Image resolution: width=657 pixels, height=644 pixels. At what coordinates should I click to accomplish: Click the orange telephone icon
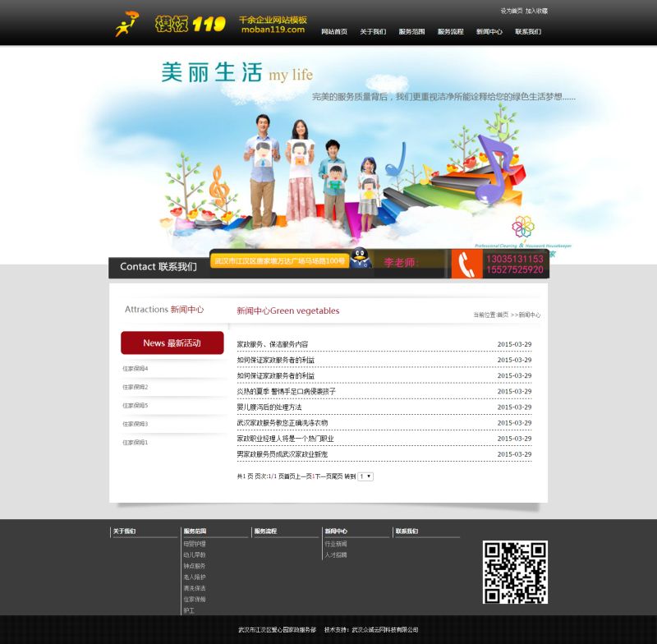pos(466,264)
